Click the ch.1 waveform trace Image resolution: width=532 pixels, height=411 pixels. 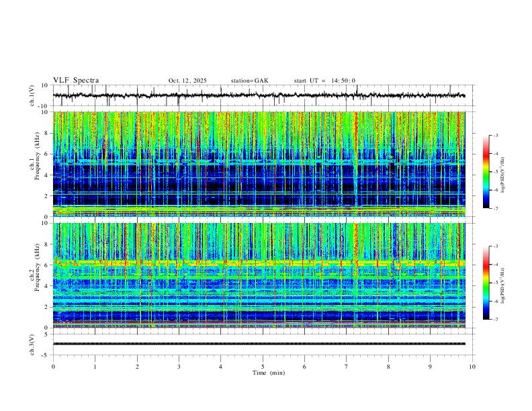(x=259, y=95)
